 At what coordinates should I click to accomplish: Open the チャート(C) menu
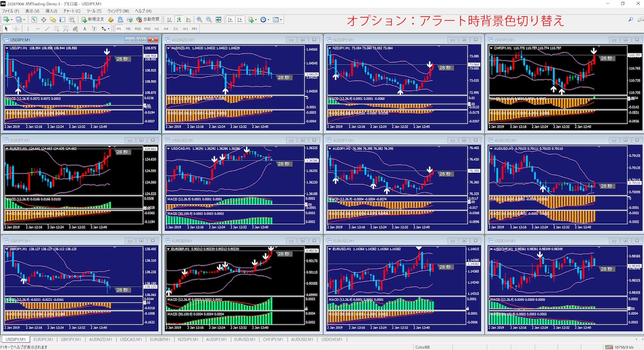[x=72, y=11]
